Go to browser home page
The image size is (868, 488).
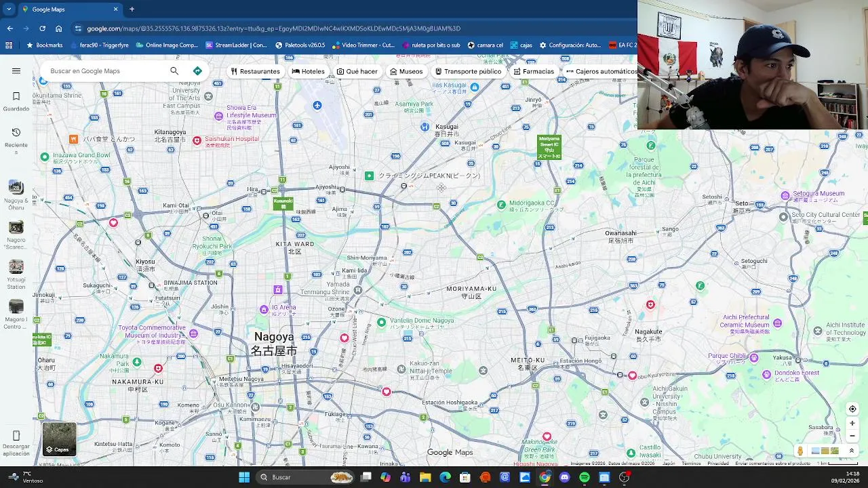coord(59,28)
